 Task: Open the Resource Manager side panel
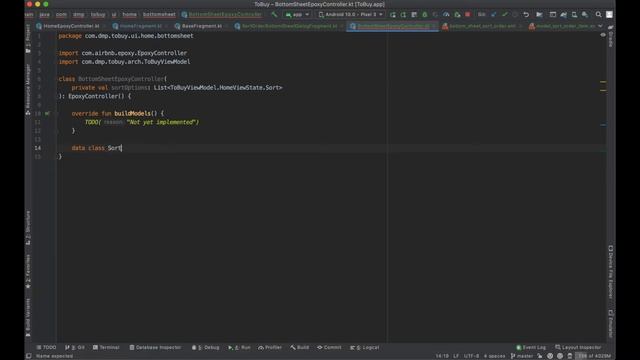(28, 89)
